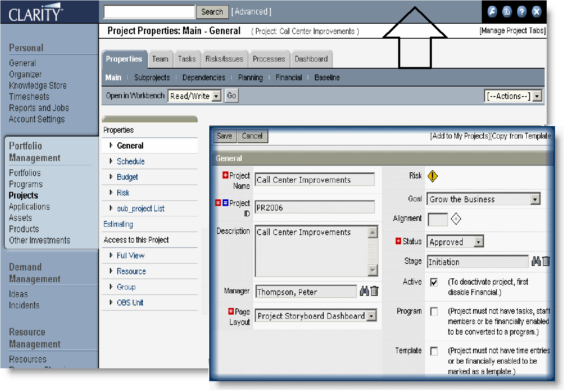Browse Stage values using the binoculars icon
The image size is (565, 392).
(537, 261)
